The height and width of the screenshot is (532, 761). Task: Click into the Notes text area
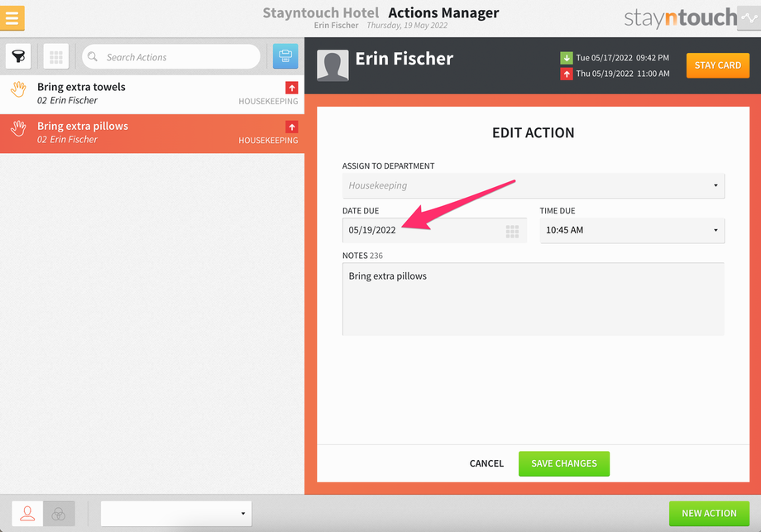click(534, 299)
